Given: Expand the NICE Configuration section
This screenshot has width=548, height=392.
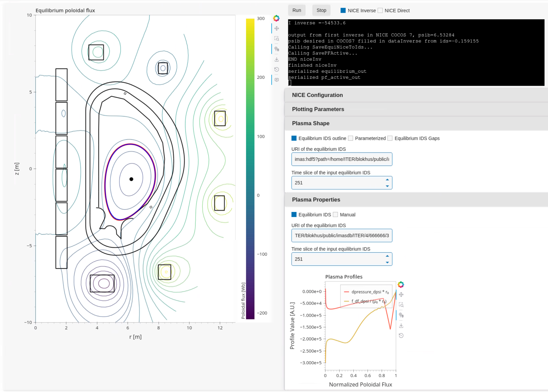Looking at the screenshot, I should point(416,95).
